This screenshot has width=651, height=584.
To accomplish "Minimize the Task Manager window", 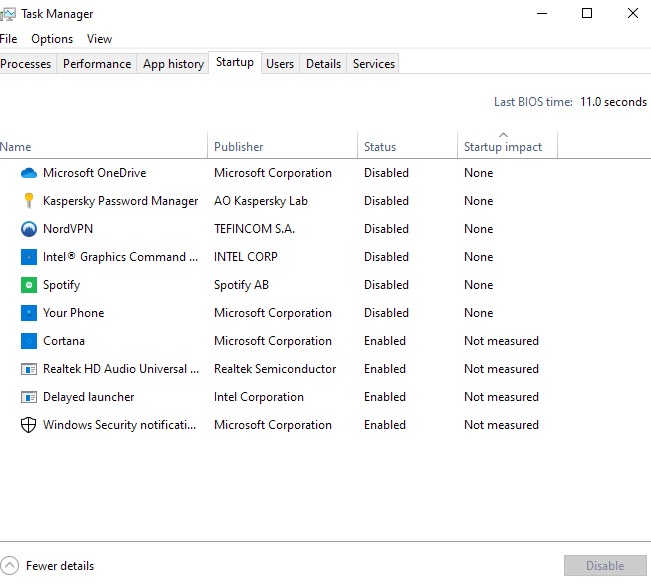I will pos(542,13).
